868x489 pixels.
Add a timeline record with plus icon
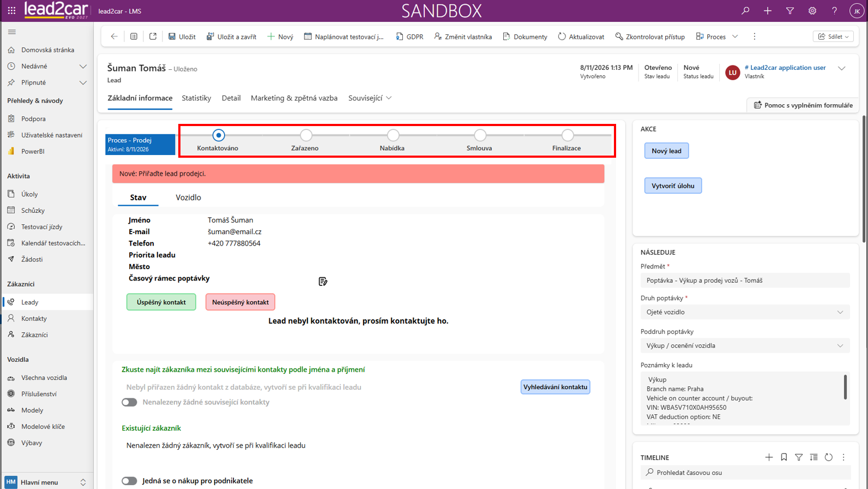pos(769,457)
